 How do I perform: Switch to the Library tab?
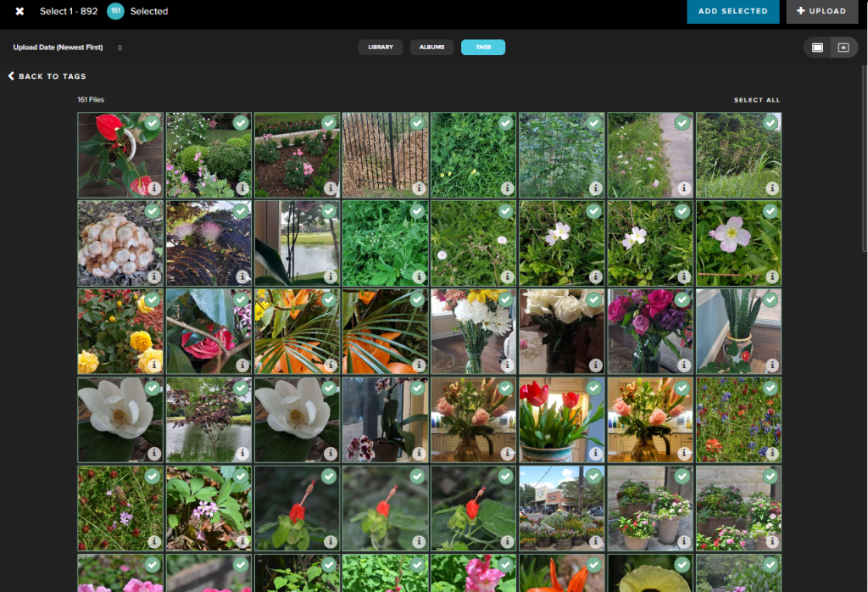point(381,47)
